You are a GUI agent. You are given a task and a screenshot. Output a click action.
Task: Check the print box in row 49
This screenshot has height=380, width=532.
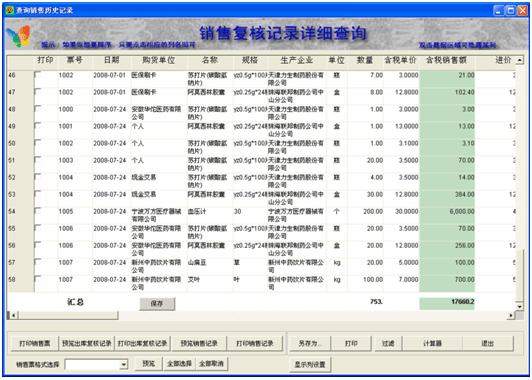coord(38,126)
